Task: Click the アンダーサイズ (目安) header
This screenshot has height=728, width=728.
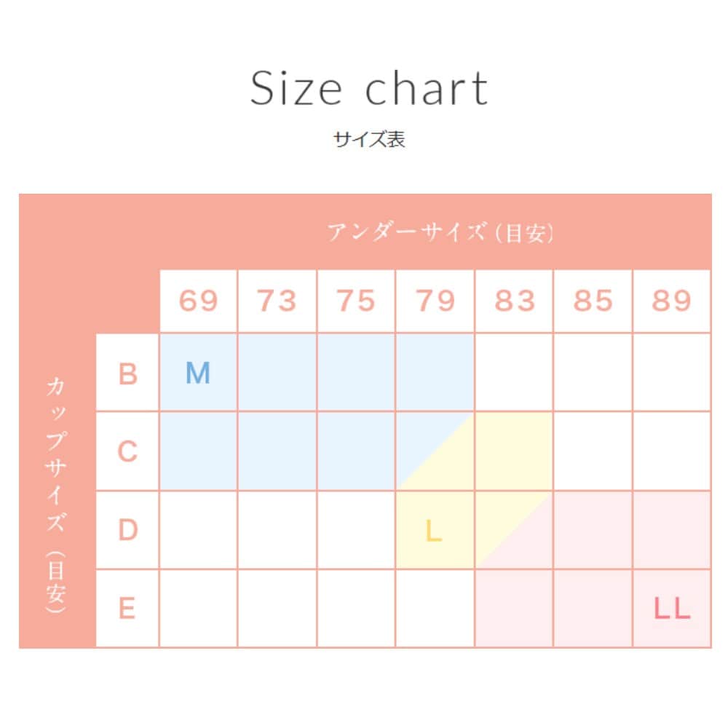Action: click(441, 233)
